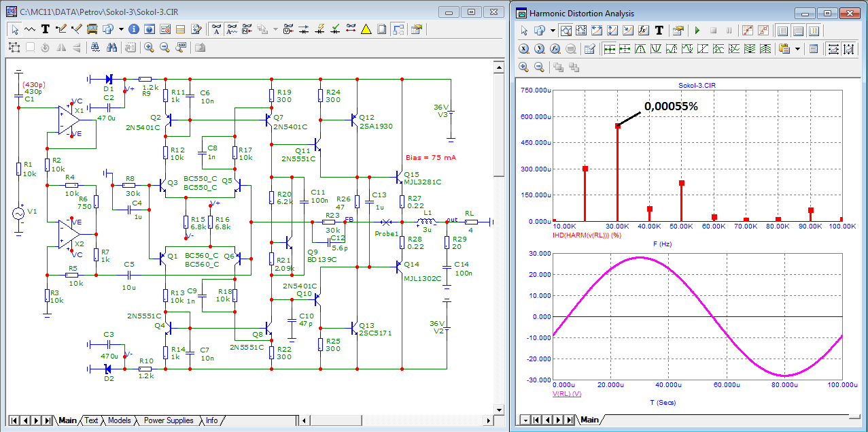Image resolution: width=868 pixels, height=432 pixels.
Task: Expand dropdown arrow beside clipboard icon in analysis toolbar
Action: (x=797, y=49)
